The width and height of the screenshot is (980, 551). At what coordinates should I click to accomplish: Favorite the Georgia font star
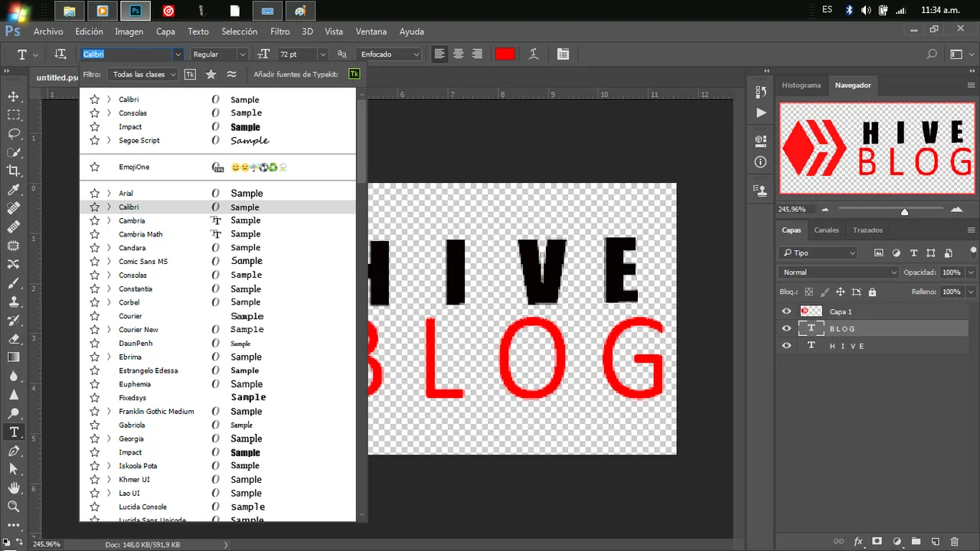(95, 439)
